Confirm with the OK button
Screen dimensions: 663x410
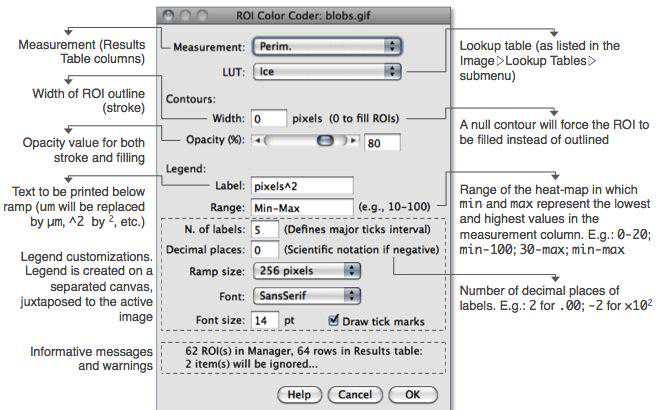coord(420,394)
